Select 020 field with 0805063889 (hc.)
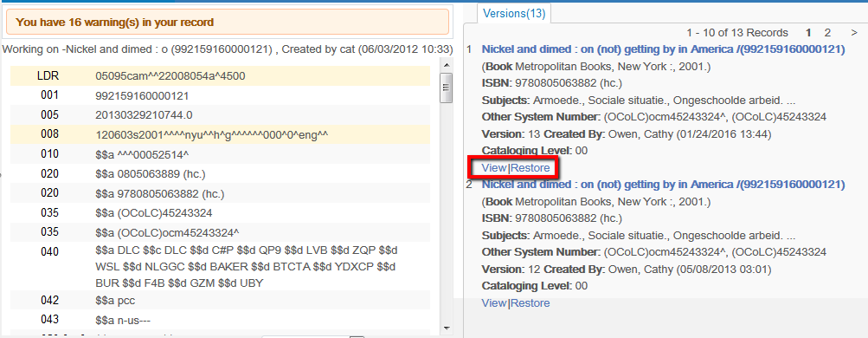The height and width of the screenshot is (338, 868). [220, 174]
